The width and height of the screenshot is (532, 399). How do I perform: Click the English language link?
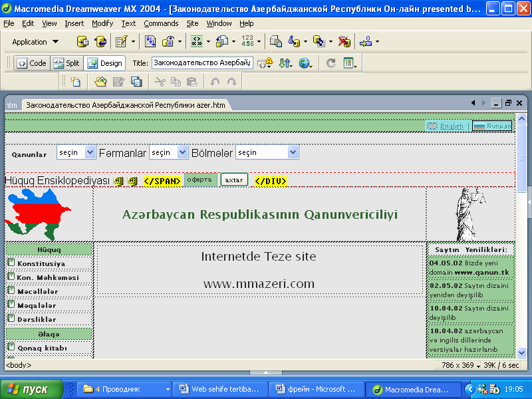pos(448,126)
